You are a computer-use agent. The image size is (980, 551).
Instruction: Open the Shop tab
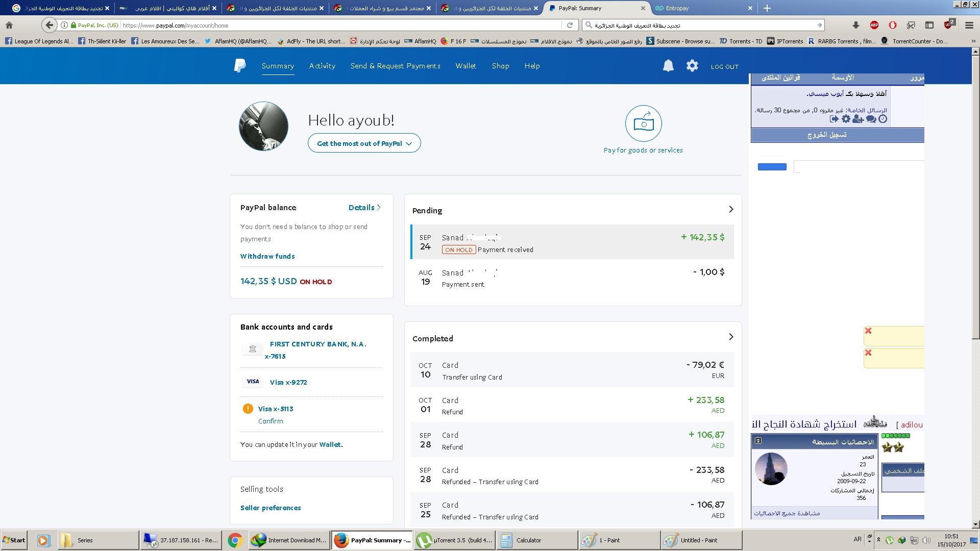(x=500, y=66)
